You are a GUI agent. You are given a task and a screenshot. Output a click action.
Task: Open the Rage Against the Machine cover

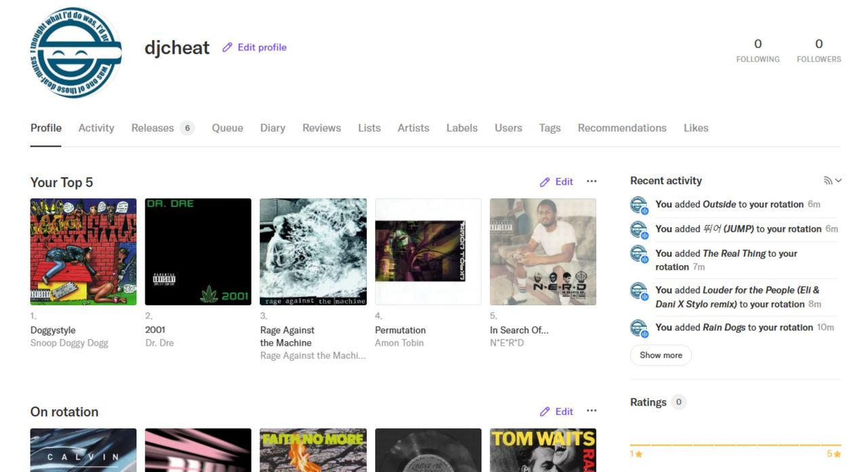pos(313,252)
